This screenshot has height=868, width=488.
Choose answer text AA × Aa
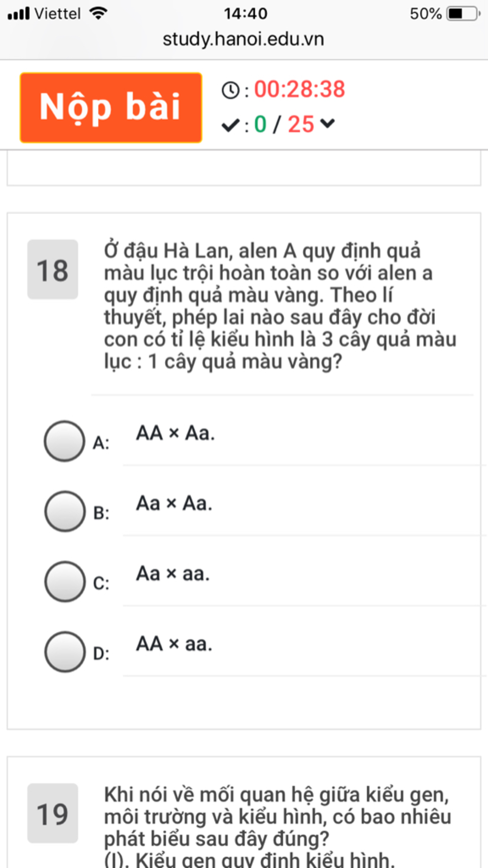pyautogui.click(x=175, y=433)
